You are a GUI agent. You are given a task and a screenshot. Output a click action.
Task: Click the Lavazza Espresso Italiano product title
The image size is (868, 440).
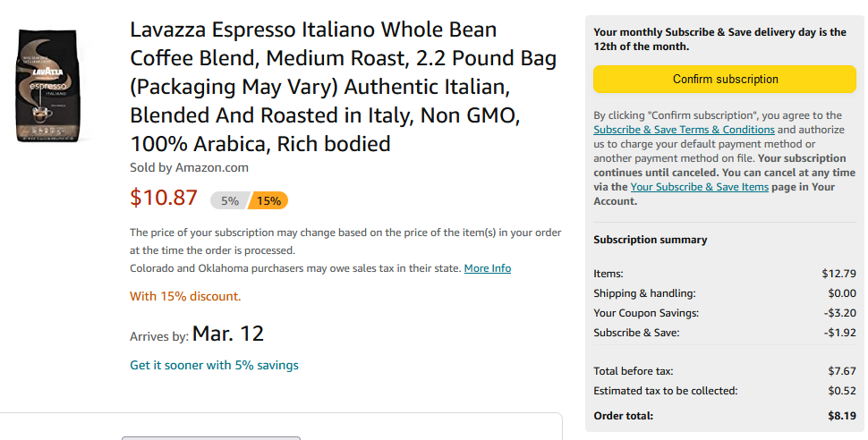pyautogui.click(x=344, y=87)
